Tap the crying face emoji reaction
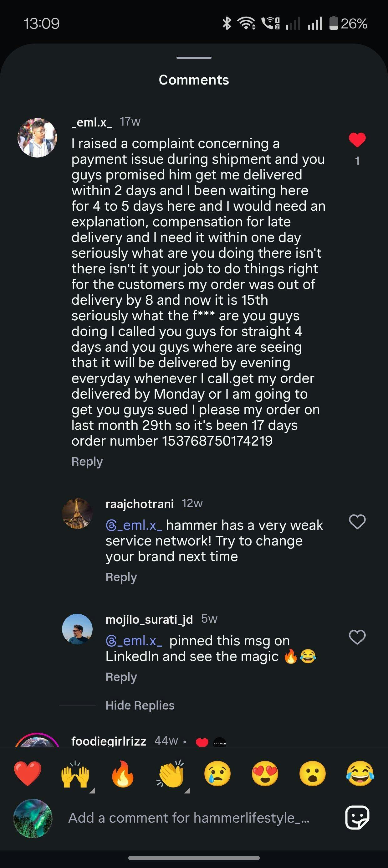The width and height of the screenshot is (388, 868). (x=217, y=774)
